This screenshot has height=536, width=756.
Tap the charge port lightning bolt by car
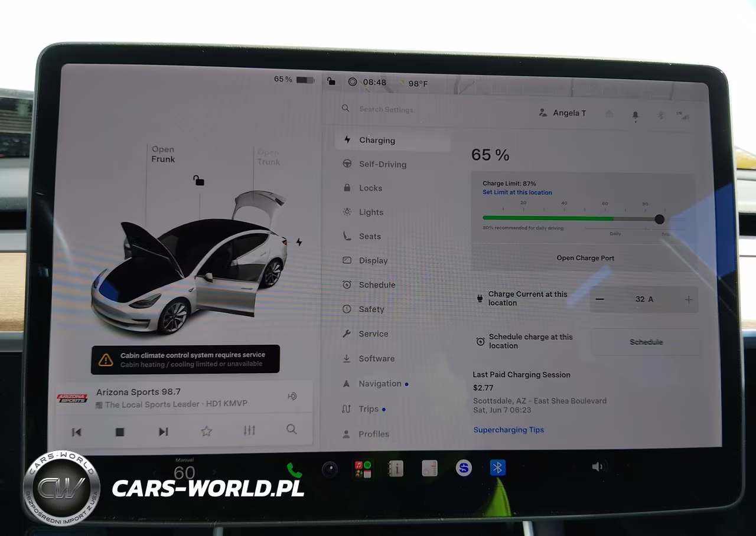299,242
